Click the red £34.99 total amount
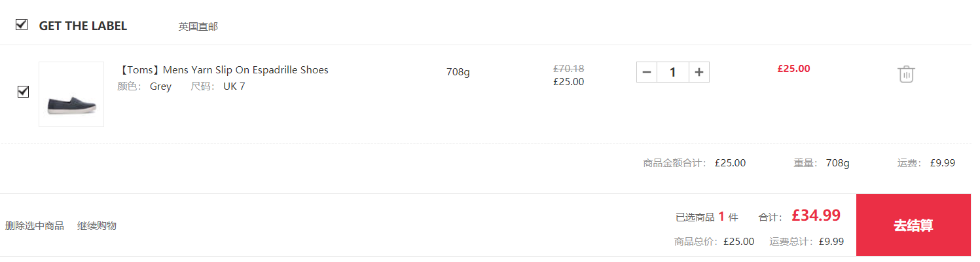The height and width of the screenshot is (262, 980). pyautogui.click(x=816, y=215)
